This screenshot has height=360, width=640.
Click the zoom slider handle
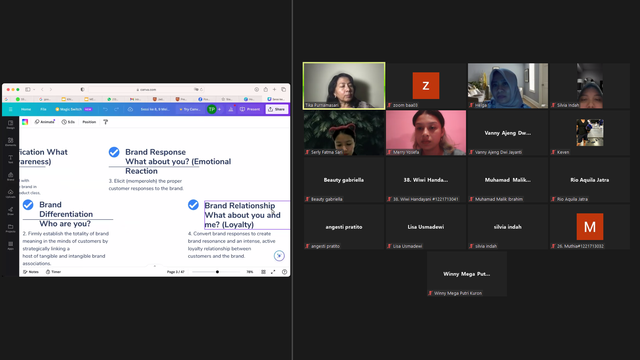click(x=217, y=272)
